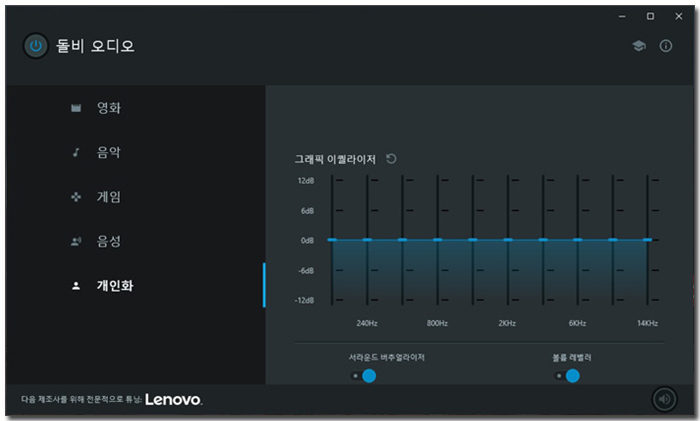
Task: Open the info icon in the header
Action: [666, 47]
